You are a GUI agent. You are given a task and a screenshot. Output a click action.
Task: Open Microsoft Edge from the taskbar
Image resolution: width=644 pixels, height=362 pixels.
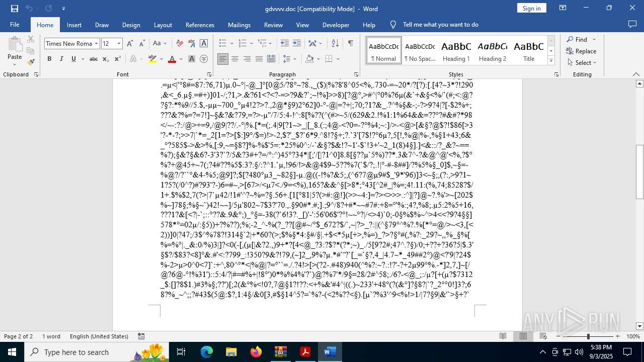(207, 352)
